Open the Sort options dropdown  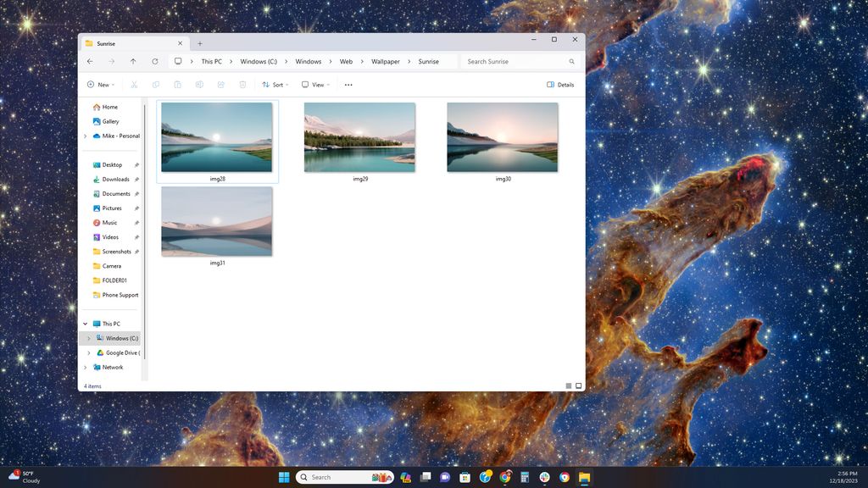(x=275, y=85)
